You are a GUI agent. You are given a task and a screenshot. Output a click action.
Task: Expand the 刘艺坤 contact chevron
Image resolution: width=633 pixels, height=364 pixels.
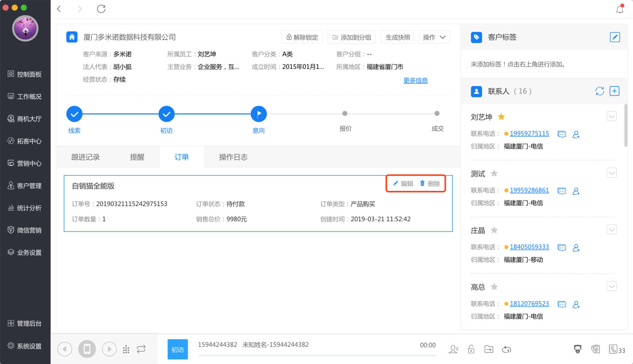click(612, 116)
